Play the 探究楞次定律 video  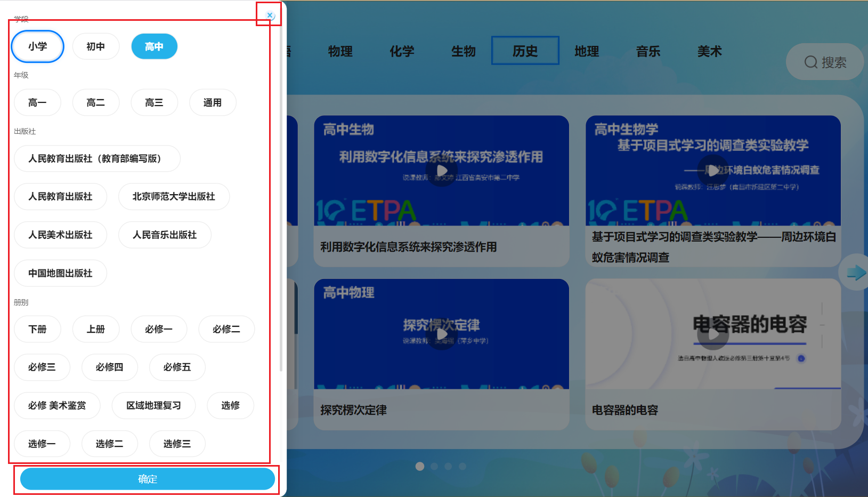point(442,334)
